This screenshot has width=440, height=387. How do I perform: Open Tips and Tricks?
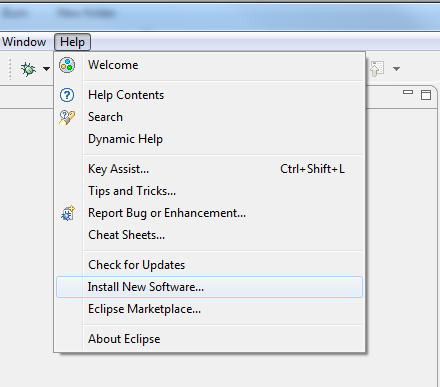click(209, 191)
